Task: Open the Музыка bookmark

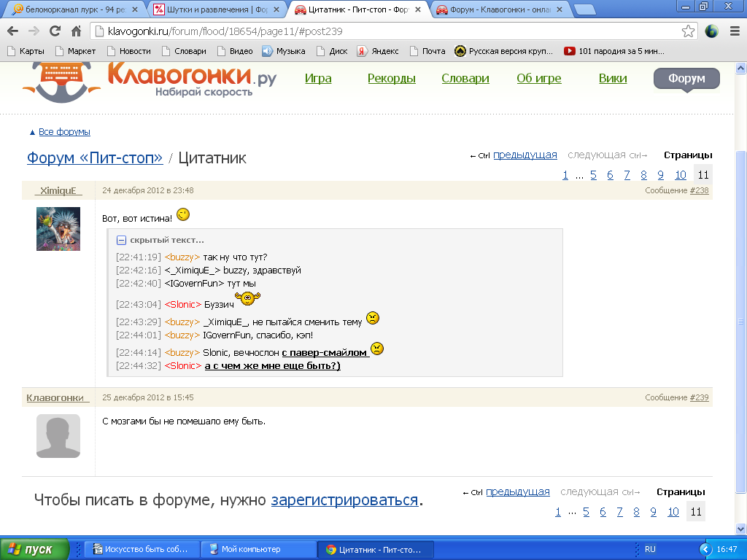Action: [284, 51]
